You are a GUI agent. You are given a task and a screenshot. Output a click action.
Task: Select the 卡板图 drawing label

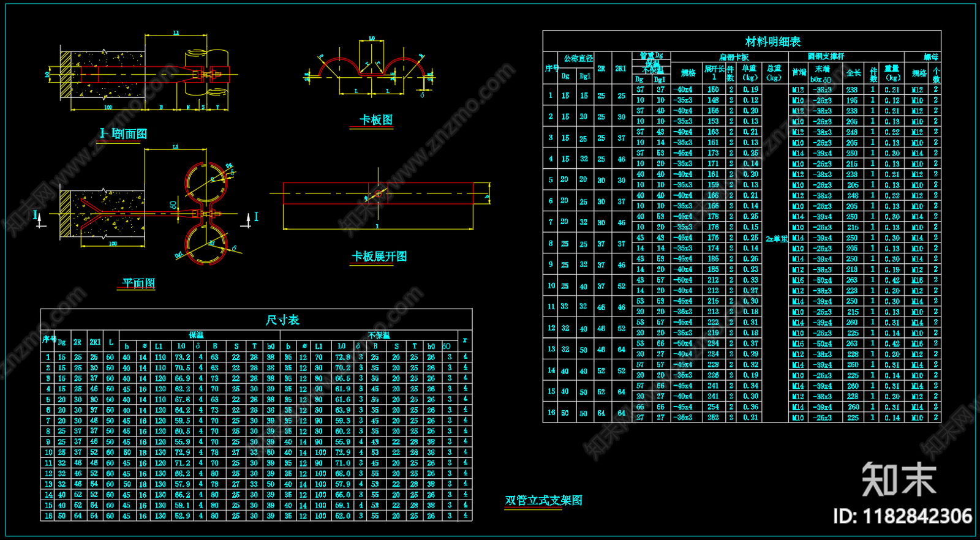pyautogui.click(x=376, y=120)
